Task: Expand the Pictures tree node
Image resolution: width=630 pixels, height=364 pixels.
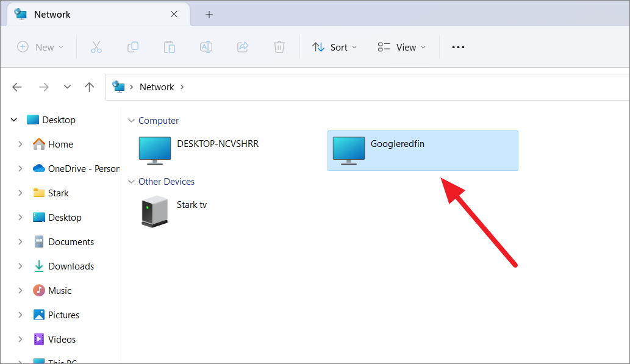Action: 20,315
